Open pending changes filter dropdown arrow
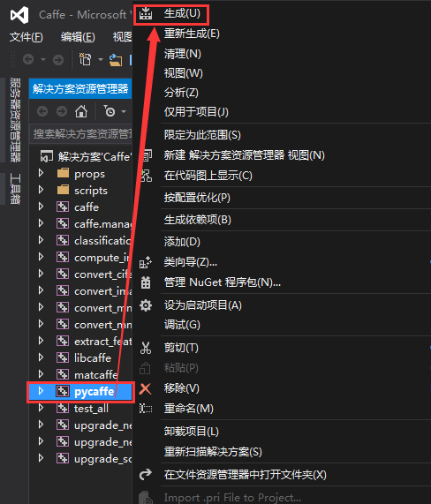 coord(124,111)
